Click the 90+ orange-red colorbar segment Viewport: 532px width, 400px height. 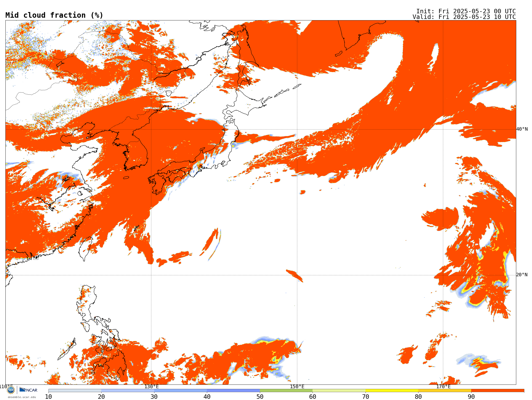coord(498,391)
